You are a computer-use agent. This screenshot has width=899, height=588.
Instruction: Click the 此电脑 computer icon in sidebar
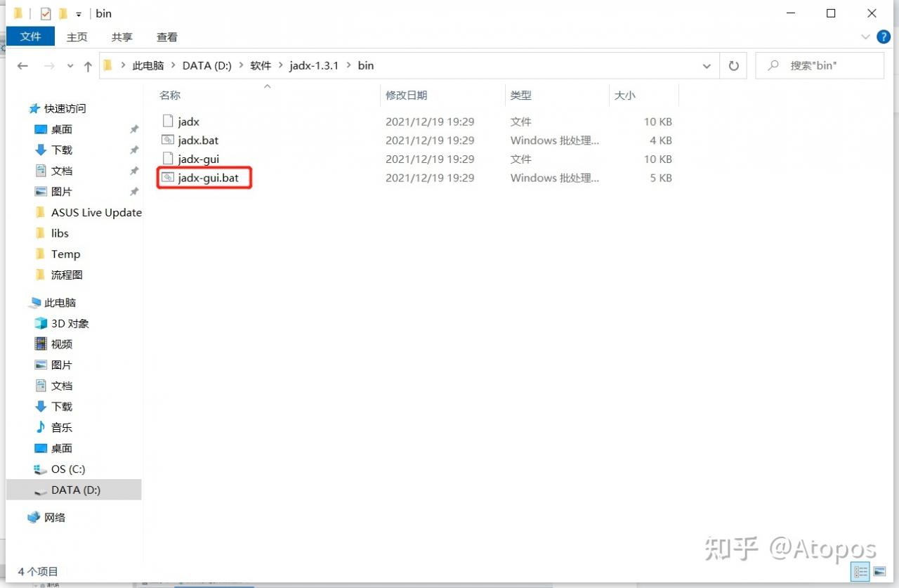pyautogui.click(x=34, y=303)
